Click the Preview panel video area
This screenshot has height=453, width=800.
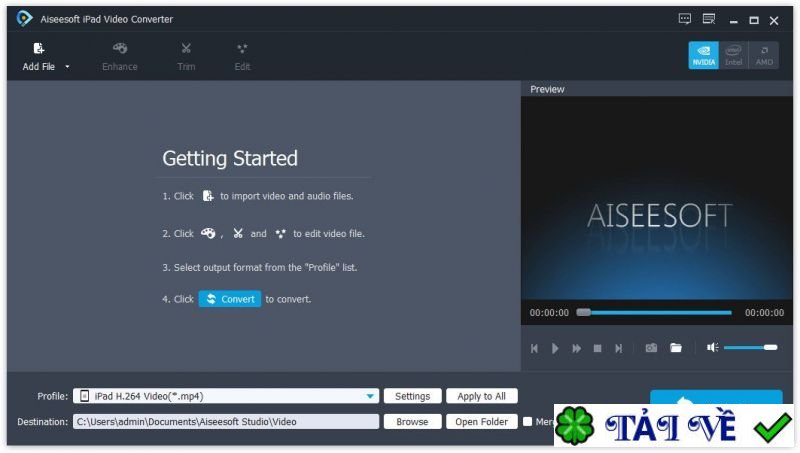657,198
